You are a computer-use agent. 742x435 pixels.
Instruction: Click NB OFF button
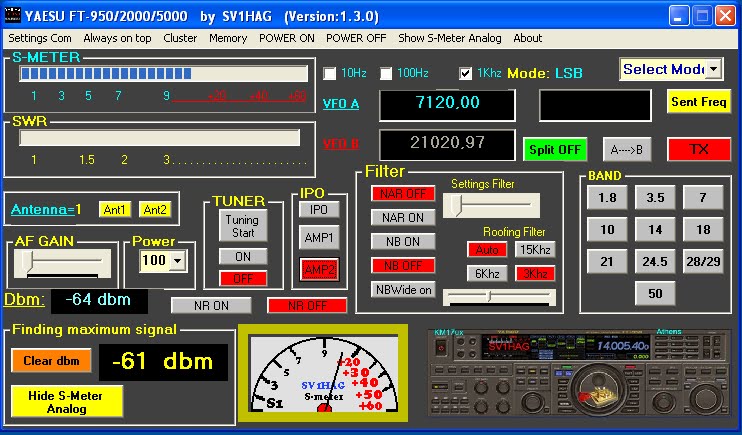click(x=403, y=266)
